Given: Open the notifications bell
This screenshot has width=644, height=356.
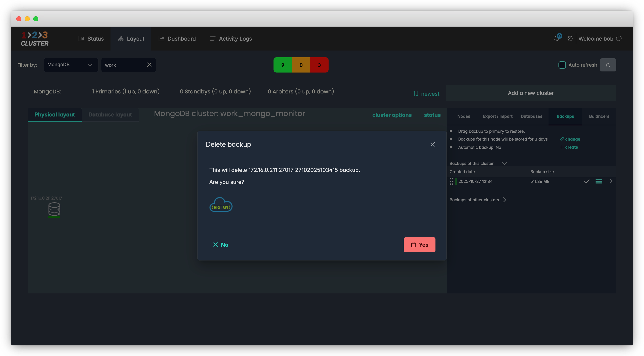Looking at the screenshot, I should tap(557, 38).
